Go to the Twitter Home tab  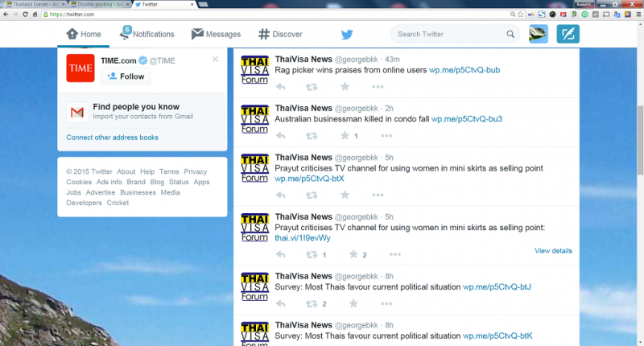point(84,34)
